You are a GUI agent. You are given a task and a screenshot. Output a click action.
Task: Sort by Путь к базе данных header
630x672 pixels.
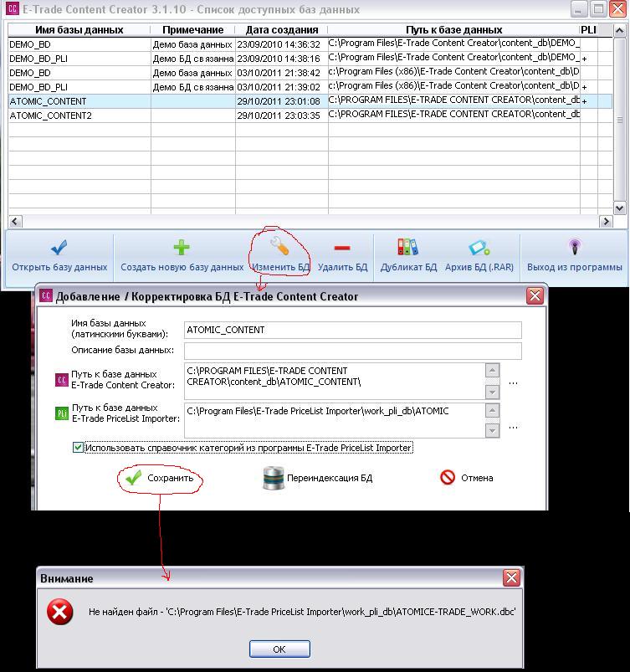click(x=453, y=30)
